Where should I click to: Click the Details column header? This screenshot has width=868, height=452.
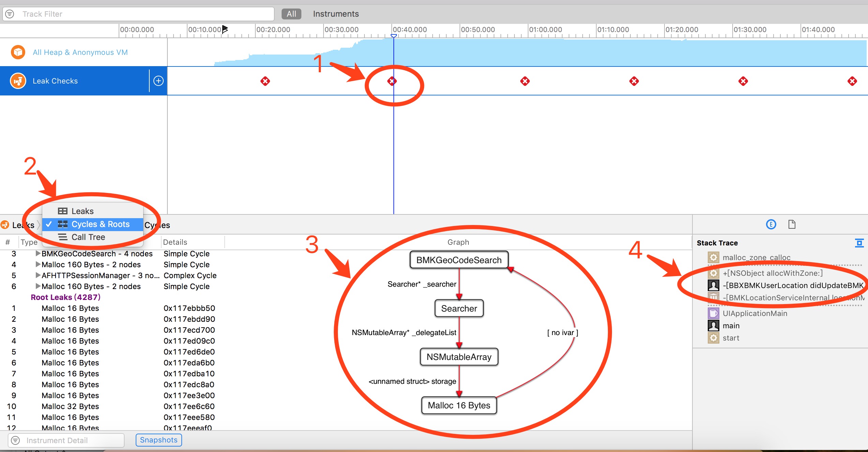(175, 242)
